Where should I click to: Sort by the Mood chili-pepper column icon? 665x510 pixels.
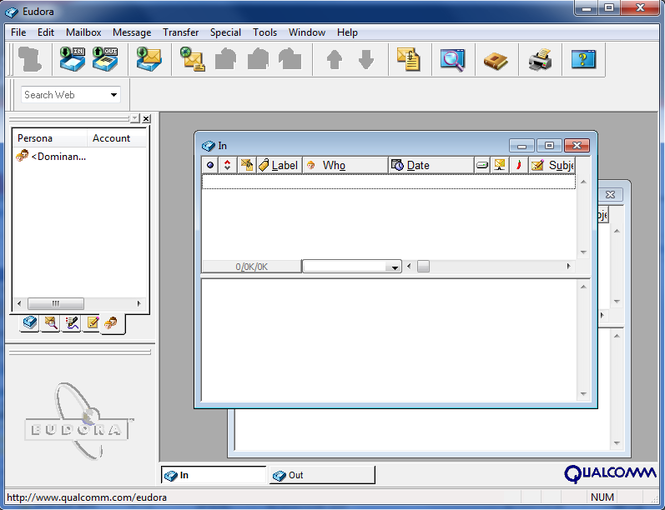pos(518,165)
